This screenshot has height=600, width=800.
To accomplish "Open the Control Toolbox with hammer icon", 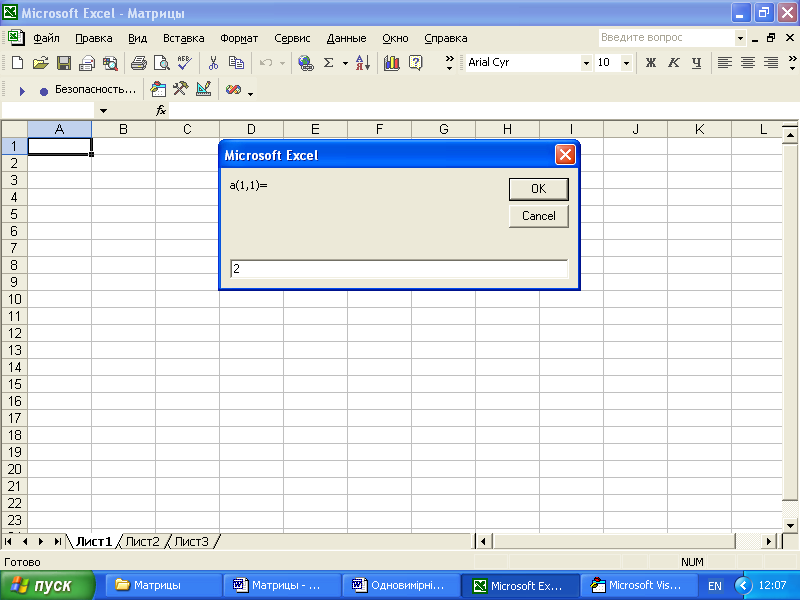I will coord(181,89).
